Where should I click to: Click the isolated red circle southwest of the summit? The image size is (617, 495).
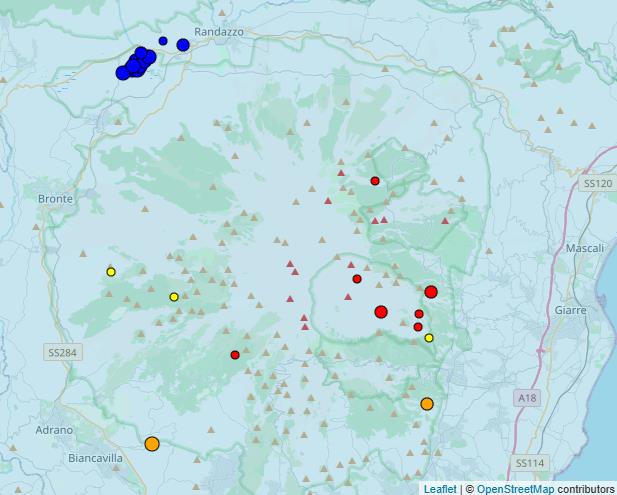tap(235, 355)
